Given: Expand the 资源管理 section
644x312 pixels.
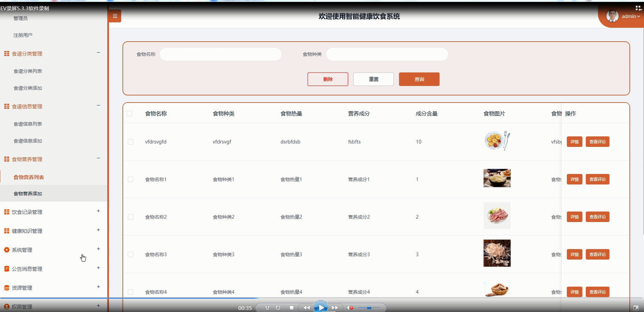Looking at the screenshot, I should click(x=98, y=287).
